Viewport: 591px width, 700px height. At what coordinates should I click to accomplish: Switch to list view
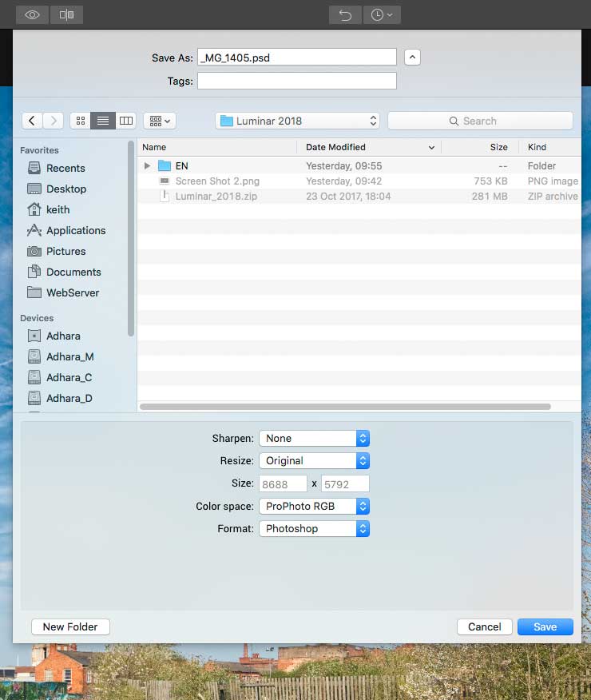pyautogui.click(x=103, y=121)
